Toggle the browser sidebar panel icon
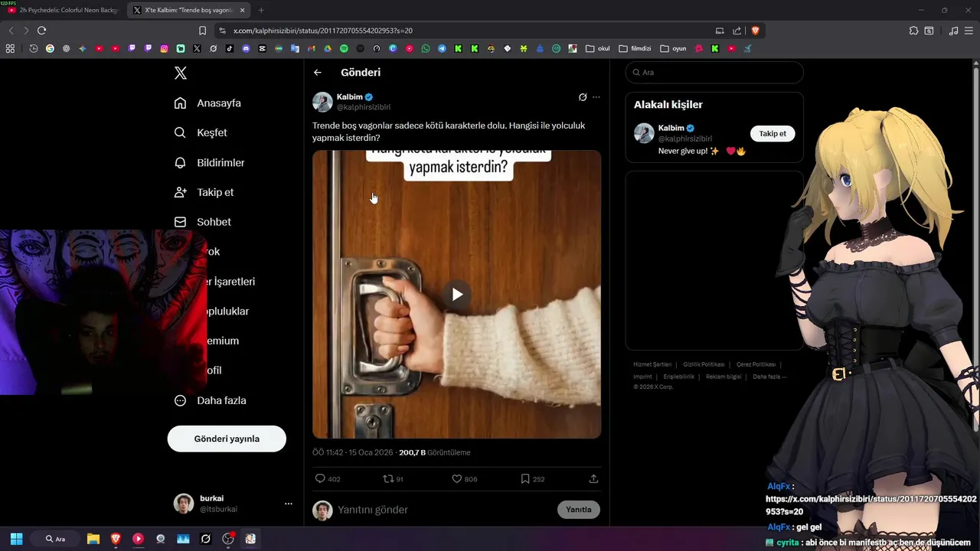The width and height of the screenshot is (980, 551). click(x=929, y=31)
